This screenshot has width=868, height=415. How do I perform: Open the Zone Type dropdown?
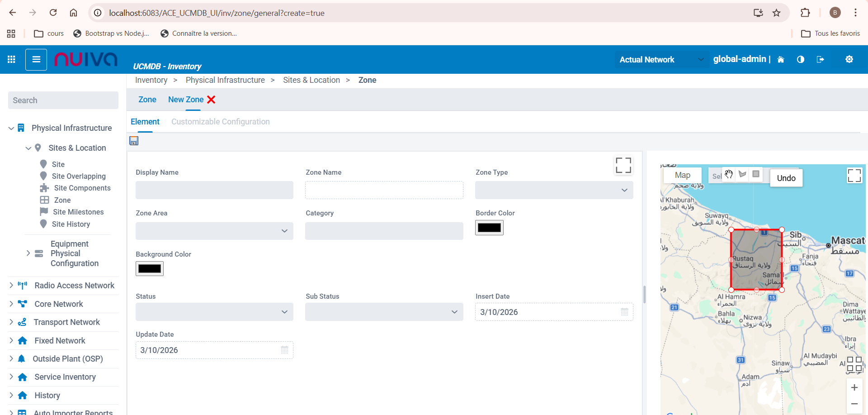click(554, 190)
